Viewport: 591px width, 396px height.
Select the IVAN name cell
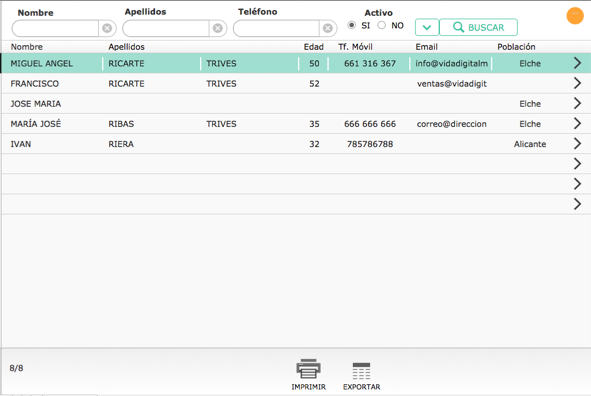(x=21, y=144)
